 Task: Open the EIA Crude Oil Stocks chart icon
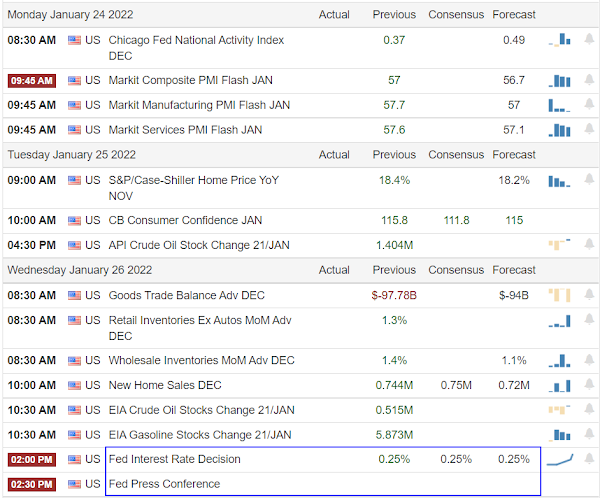click(560, 409)
